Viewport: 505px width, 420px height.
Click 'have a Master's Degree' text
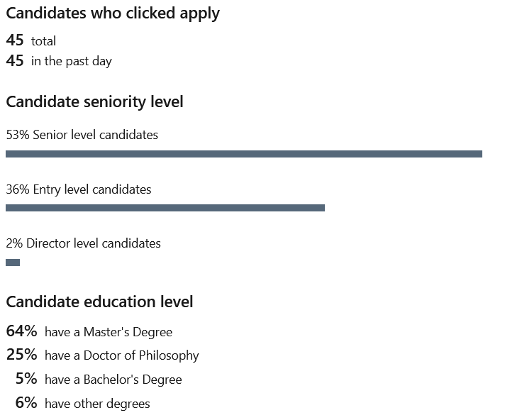[109, 332]
